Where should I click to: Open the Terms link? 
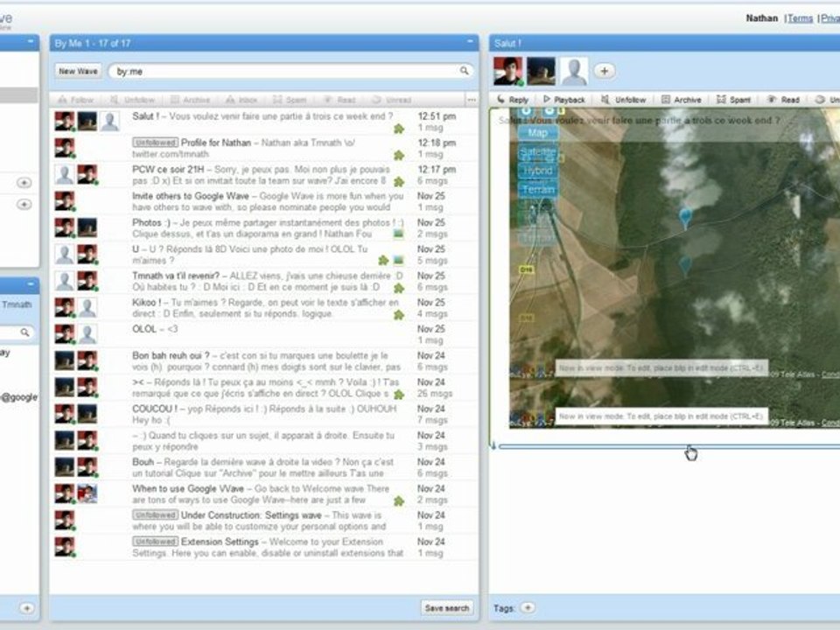(800, 18)
